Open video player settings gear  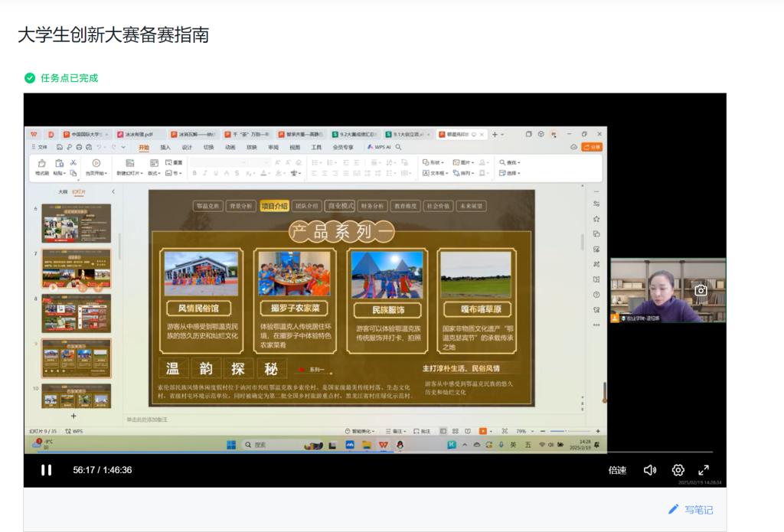[x=678, y=470]
